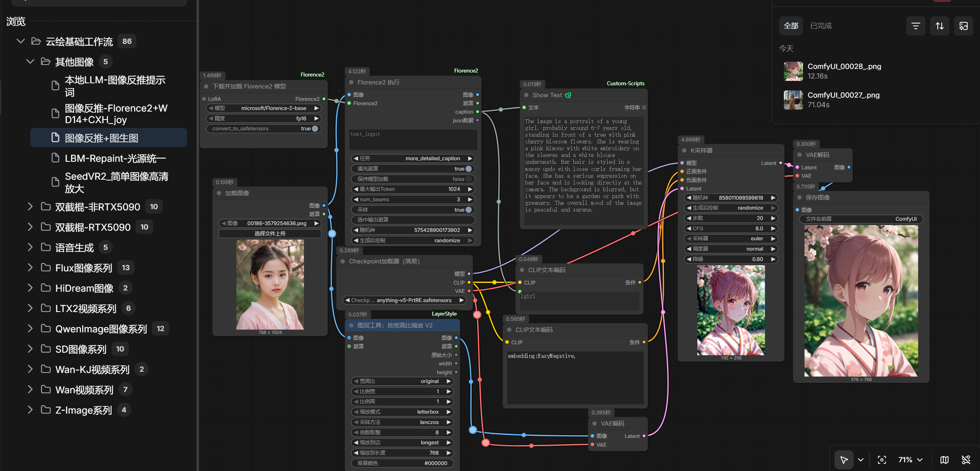Toggle convert_to_safetensors switch
This screenshot has width=980, height=471.
(x=315, y=129)
